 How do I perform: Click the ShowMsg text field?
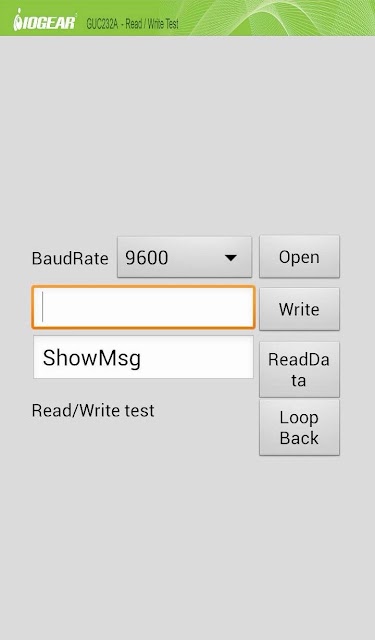pyautogui.click(x=143, y=358)
